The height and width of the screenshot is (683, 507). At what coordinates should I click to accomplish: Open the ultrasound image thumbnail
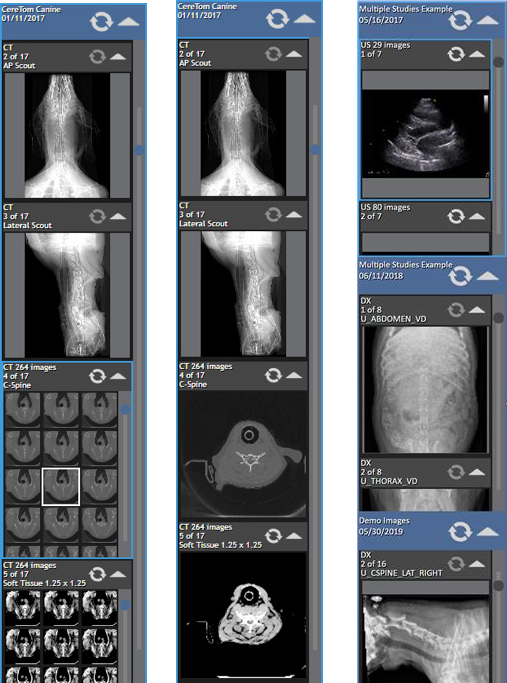point(426,134)
